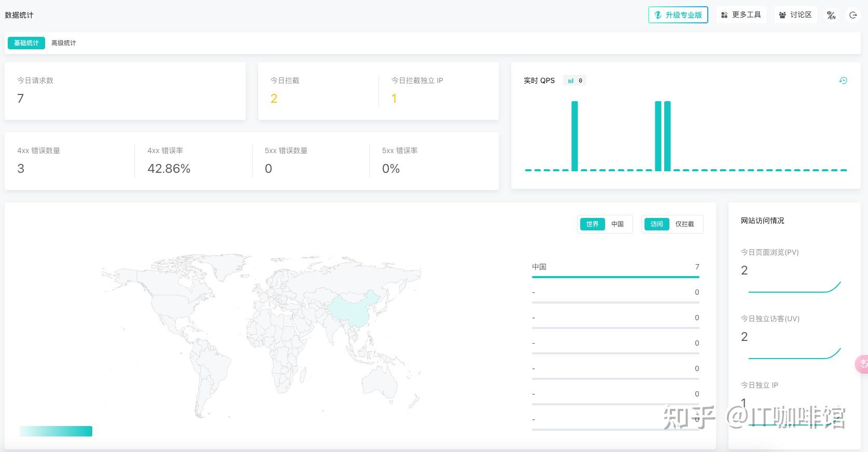Image resolution: width=868 pixels, height=452 pixels.
Task: Click the 今日拦截 count value
Action: point(274,99)
